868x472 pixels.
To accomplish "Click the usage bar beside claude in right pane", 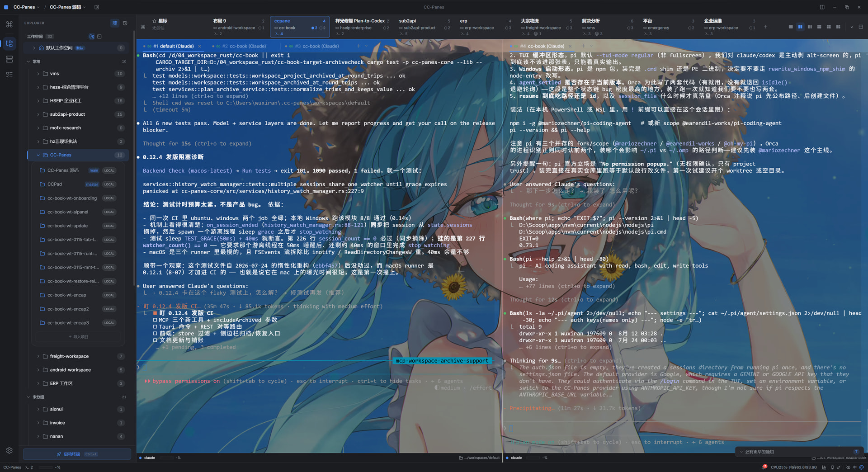I will tap(533, 458).
